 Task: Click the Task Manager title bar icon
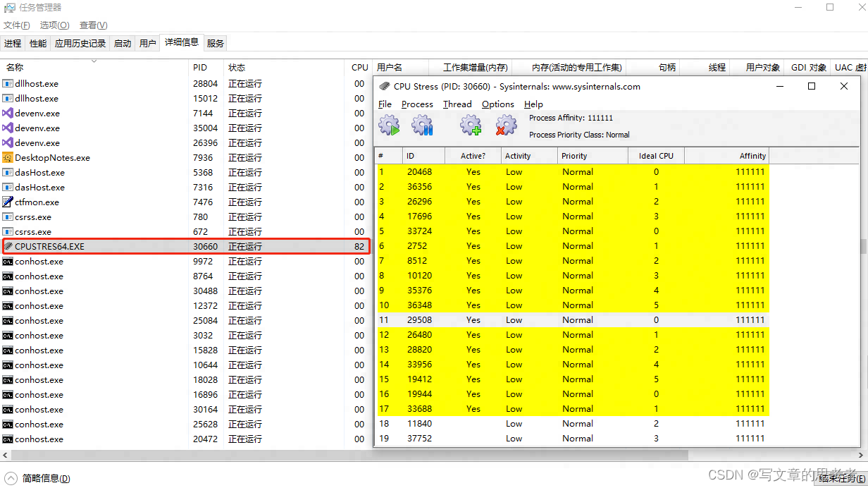click(x=8, y=8)
